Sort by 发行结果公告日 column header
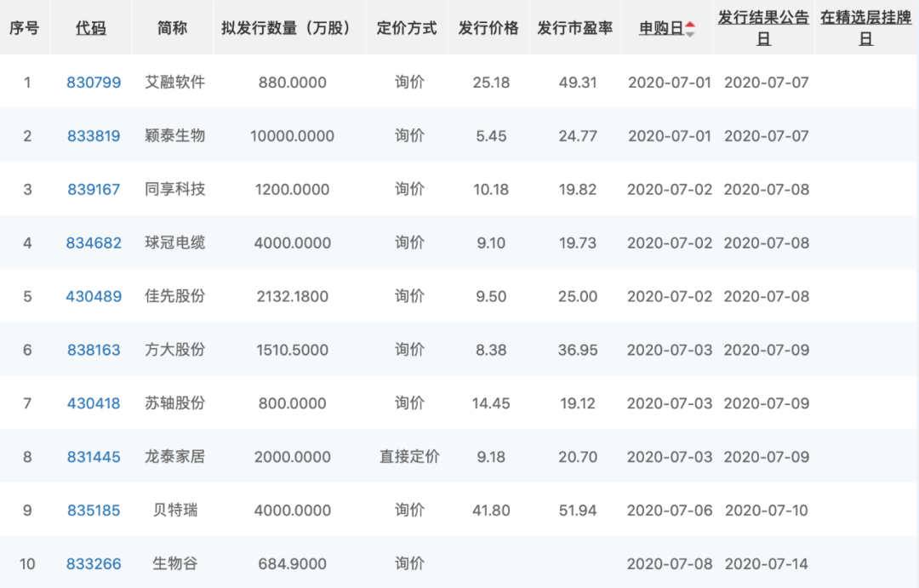 [x=763, y=28]
